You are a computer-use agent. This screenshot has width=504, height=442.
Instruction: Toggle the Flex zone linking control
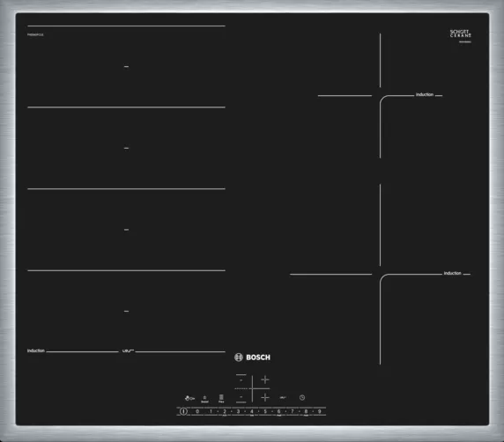221,399
